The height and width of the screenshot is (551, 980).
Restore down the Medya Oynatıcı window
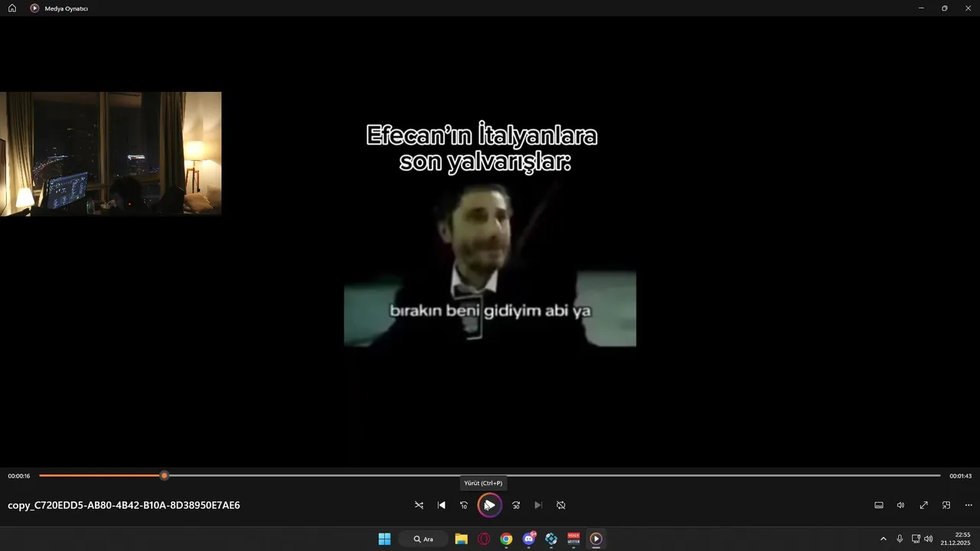945,8
